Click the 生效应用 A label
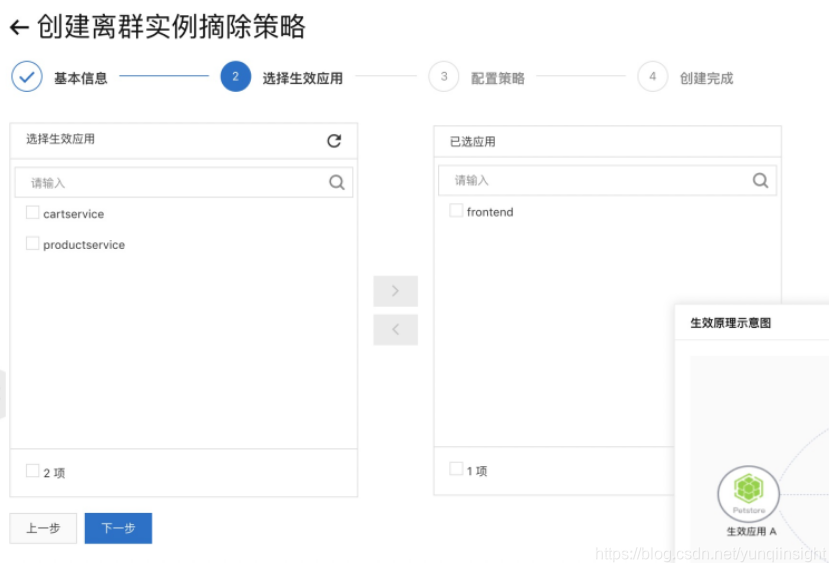Screen dimensions: 836x572 tap(751, 531)
